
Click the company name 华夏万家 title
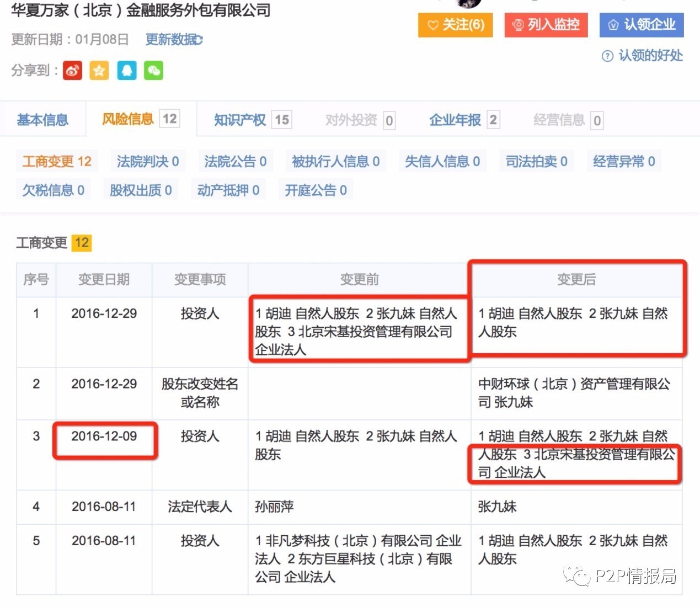tap(141, 10)
